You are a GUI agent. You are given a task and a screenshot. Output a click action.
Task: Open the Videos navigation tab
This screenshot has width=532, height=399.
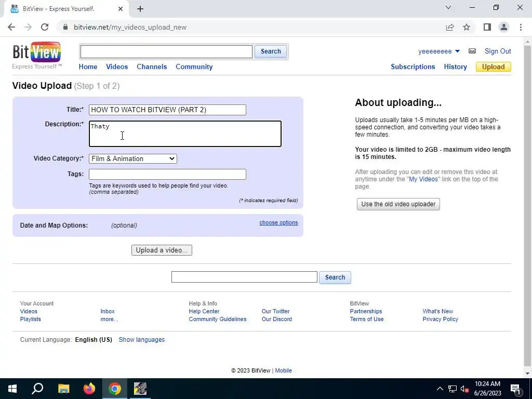pos(117,67)
